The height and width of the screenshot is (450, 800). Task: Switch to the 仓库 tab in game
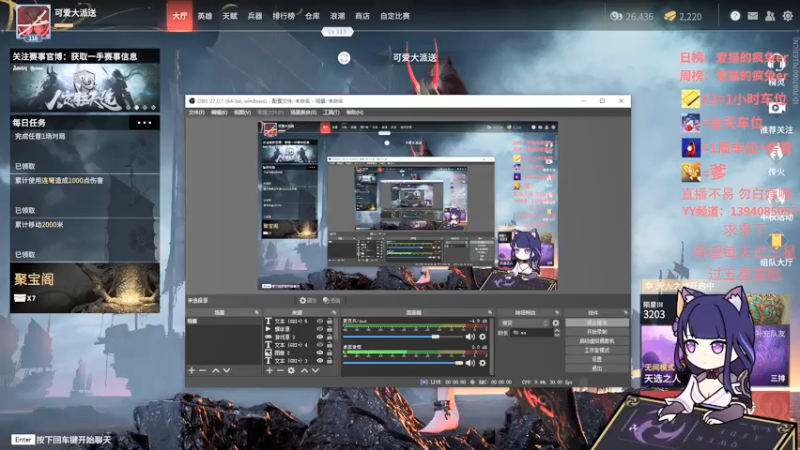click(x=312, y=16)
